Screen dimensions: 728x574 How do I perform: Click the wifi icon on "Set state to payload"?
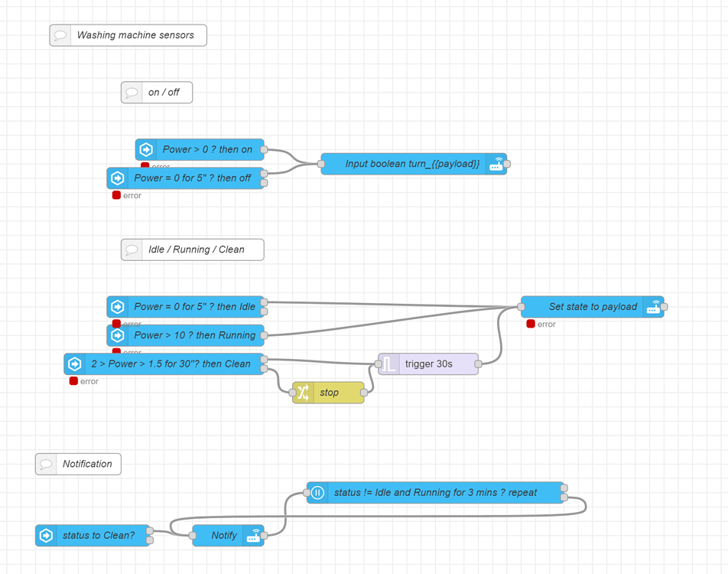coord(654,307)
